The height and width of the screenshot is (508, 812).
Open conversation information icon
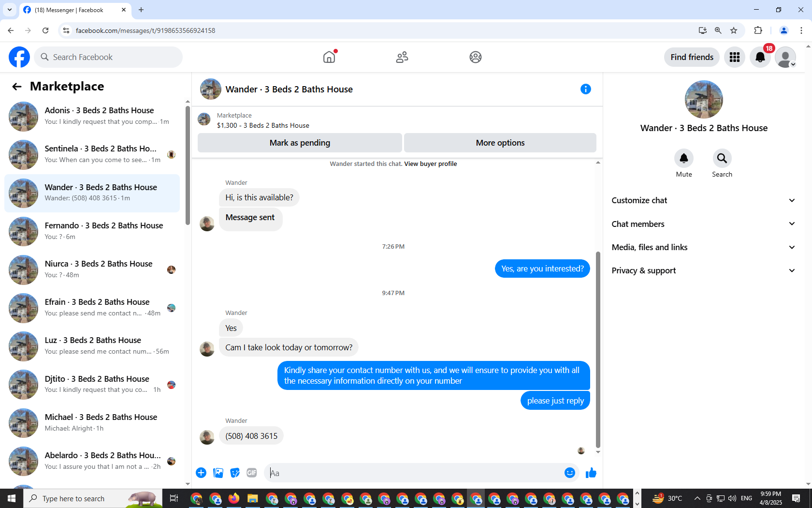coord(586,89)
